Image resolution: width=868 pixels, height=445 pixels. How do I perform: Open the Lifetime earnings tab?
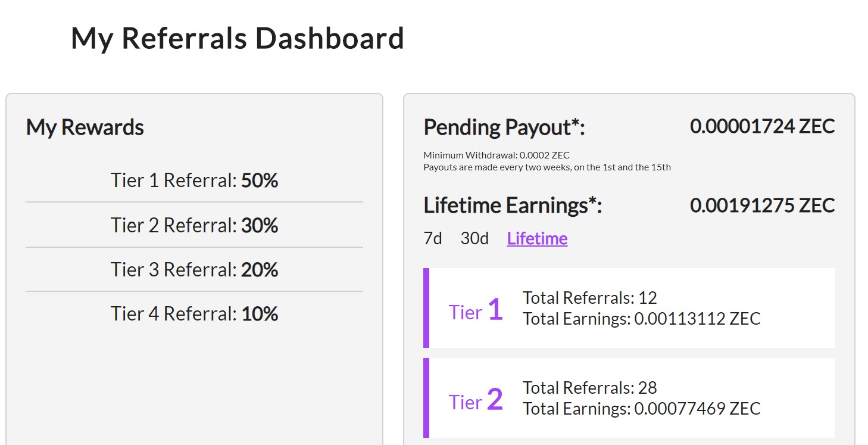[x=537, y=239]
